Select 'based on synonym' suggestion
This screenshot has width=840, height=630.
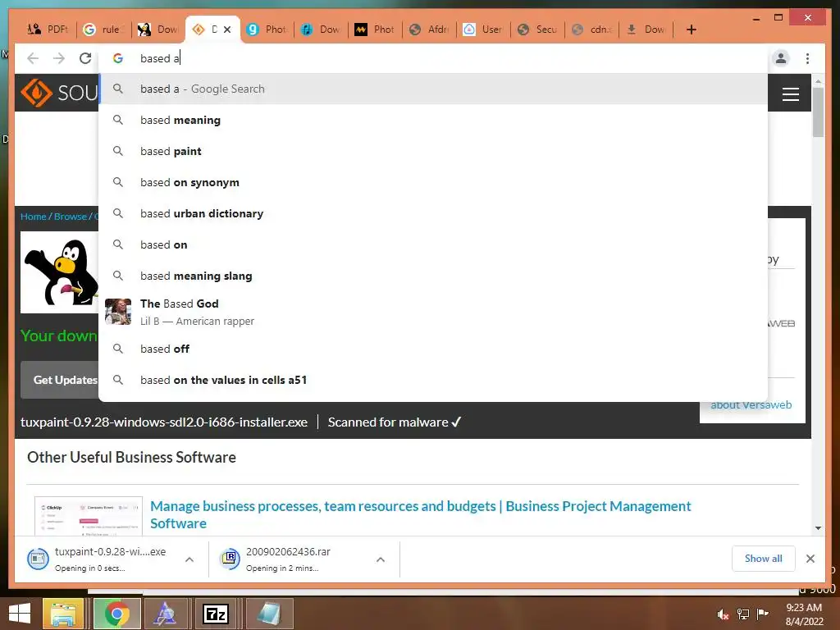point(433,182)
